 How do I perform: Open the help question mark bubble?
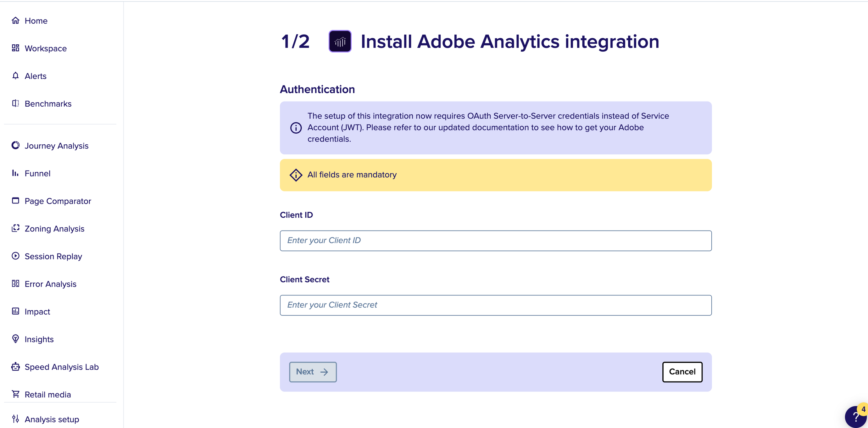856,417
